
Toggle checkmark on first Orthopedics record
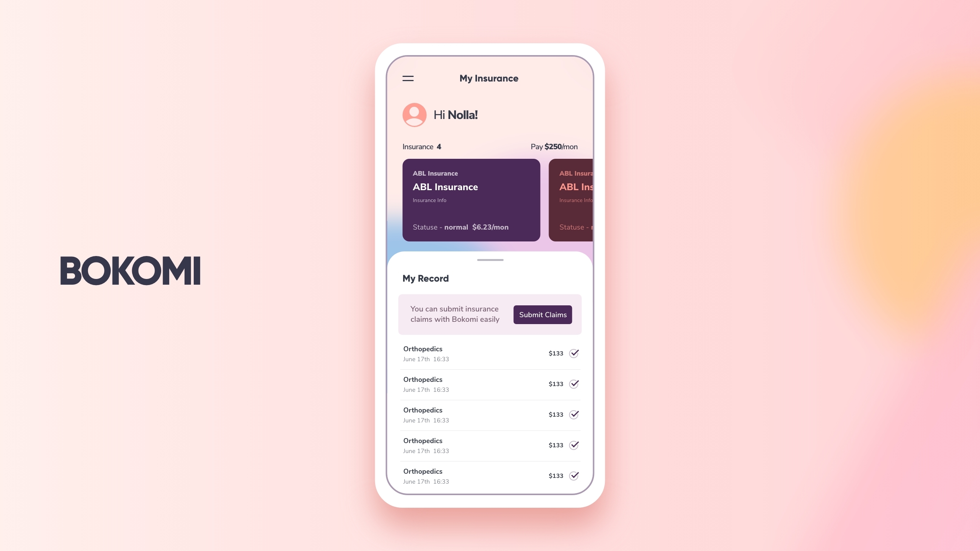[x=575, y=352]
